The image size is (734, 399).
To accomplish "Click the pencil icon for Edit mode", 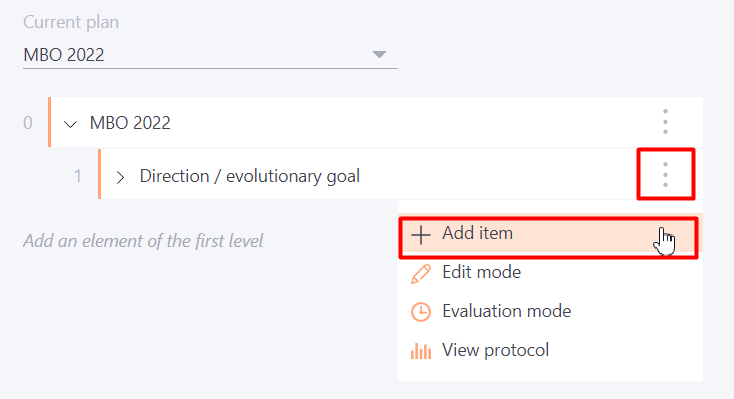I will coord(421,273).
